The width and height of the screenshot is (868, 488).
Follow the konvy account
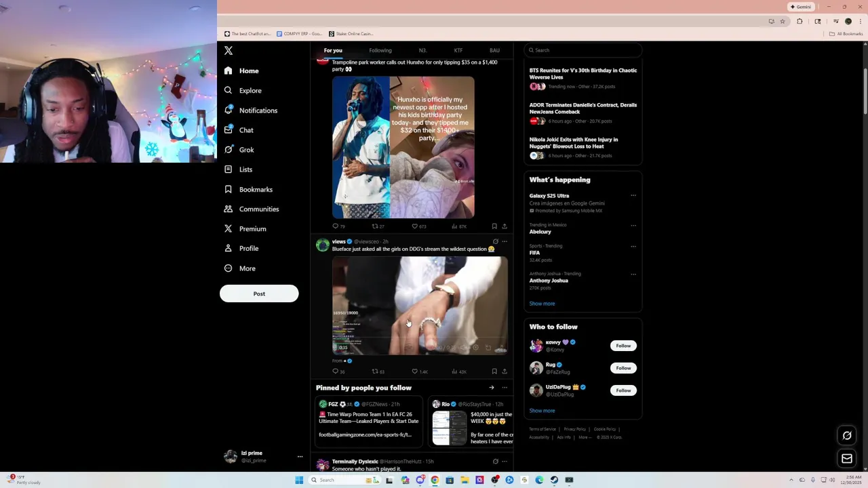tap(623, 346)
